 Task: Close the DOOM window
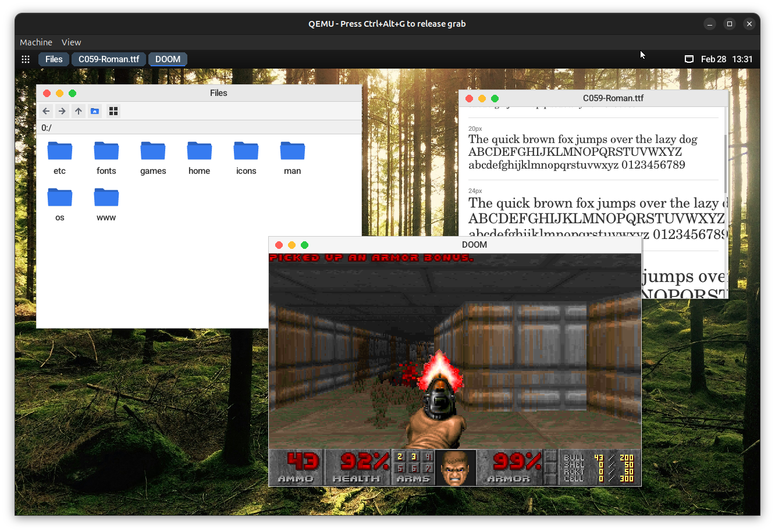[279, 245]
